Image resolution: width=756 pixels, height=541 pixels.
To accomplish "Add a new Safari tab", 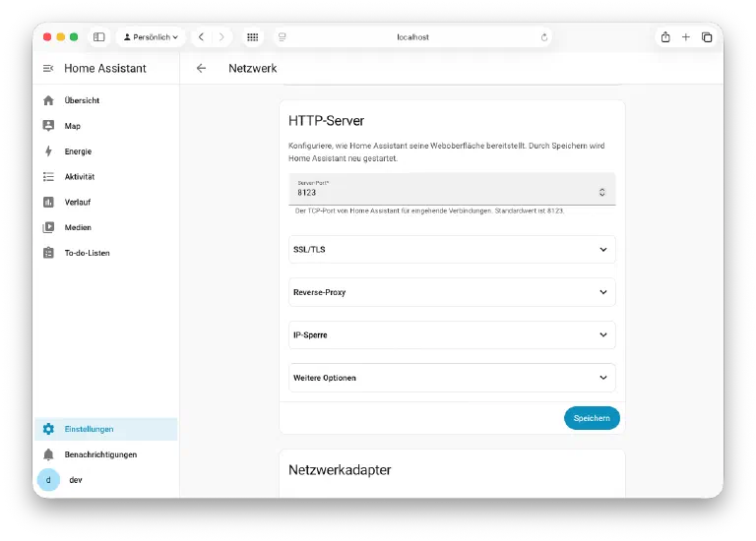I will [x=685, y=37].
